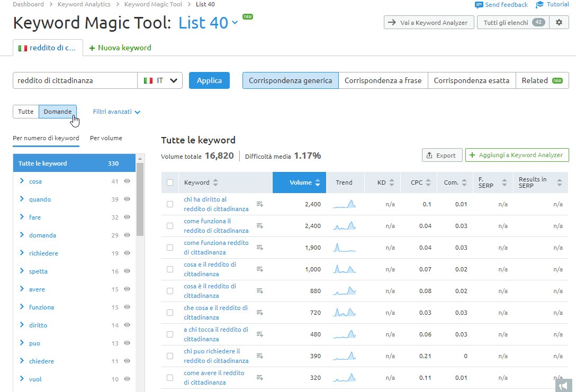Switch to Per volume grouping tab
The height and width of the screenshot is (392, 576).
pos(106,138)
